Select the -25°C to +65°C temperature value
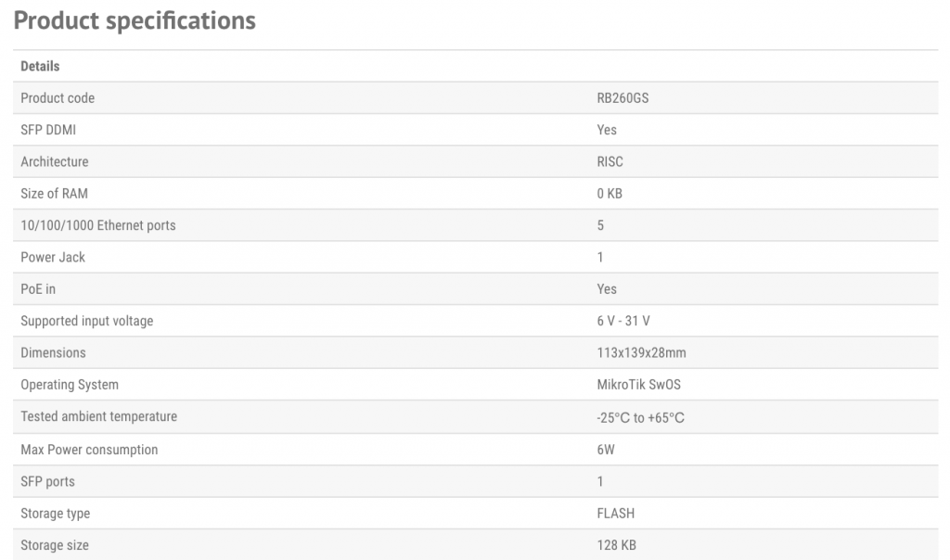950x560 pixels. click(x=641, y=417)
